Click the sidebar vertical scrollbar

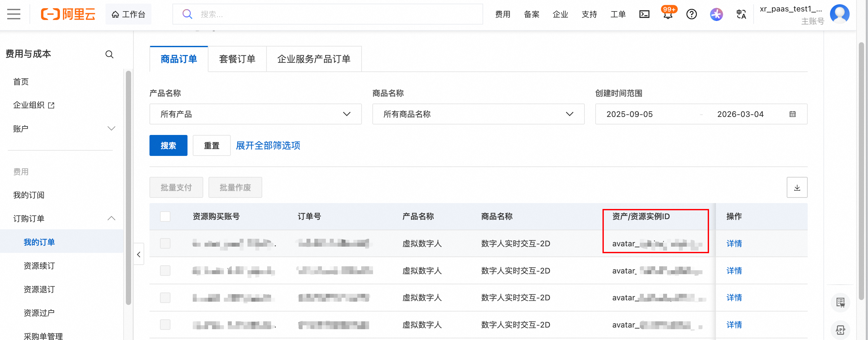coord(128,187)
